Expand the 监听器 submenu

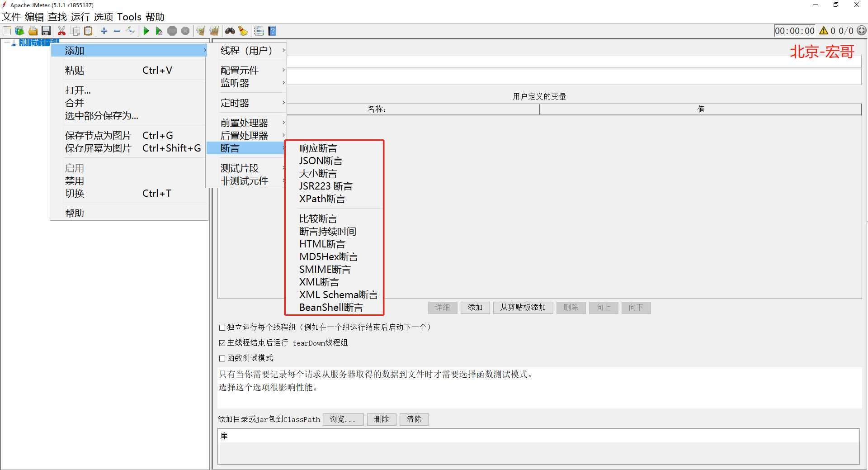tap(246, 83)
